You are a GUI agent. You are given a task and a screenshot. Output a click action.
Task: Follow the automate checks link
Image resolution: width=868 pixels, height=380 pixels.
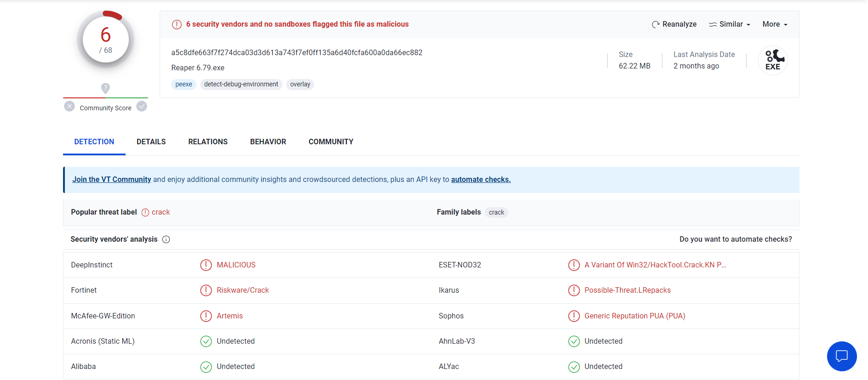(x=481, y=180)
